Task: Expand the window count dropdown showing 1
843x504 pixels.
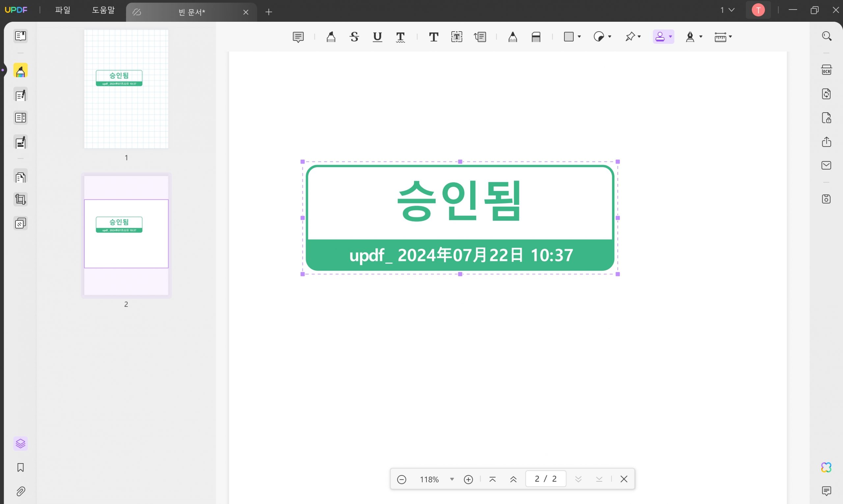Action: tap(727, 10)
